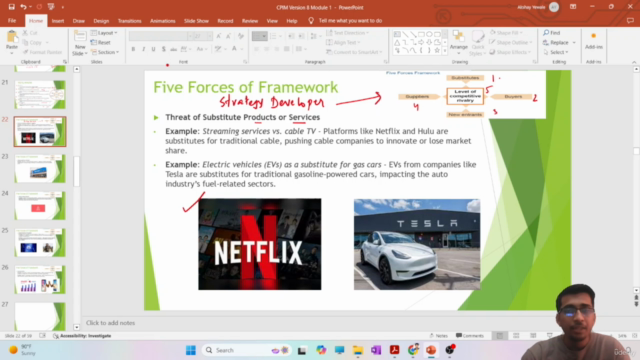The height and width of the screenshot is (360, 640).
Task: Switch to the Slide Show tab
Action: click(x=196, y=21)
